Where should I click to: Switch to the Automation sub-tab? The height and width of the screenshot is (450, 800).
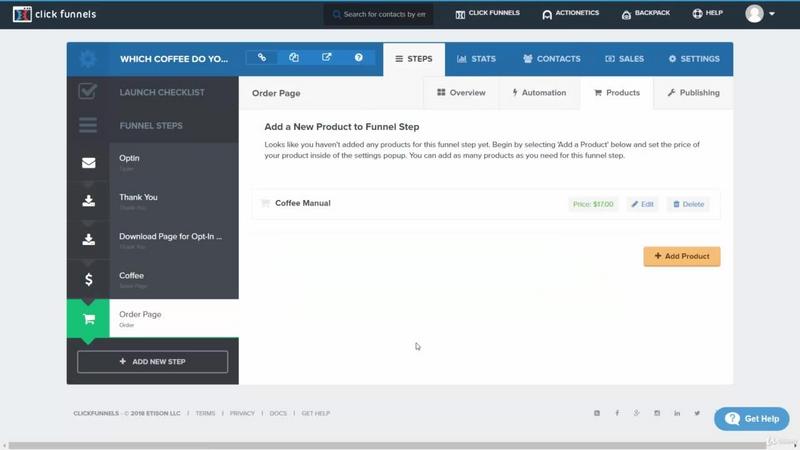tap(539, 93)
